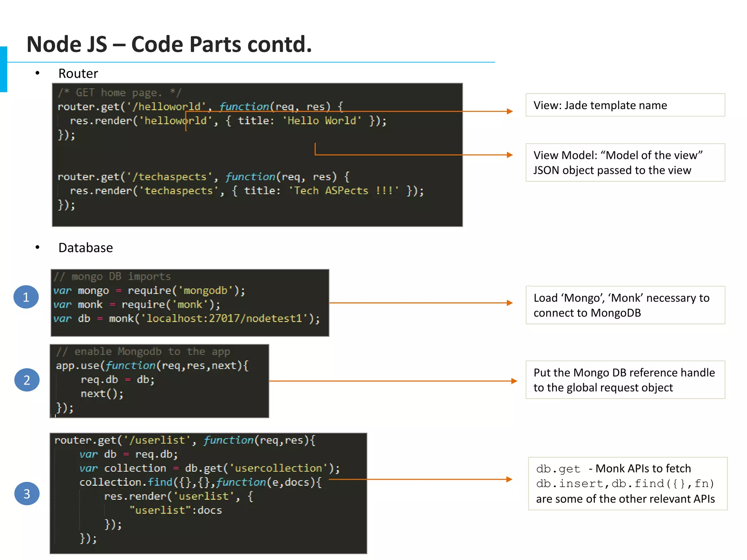The height and width of the screenshot is (560, 747).
Task: Click the userlist router code block
Action: pos(208,493)
